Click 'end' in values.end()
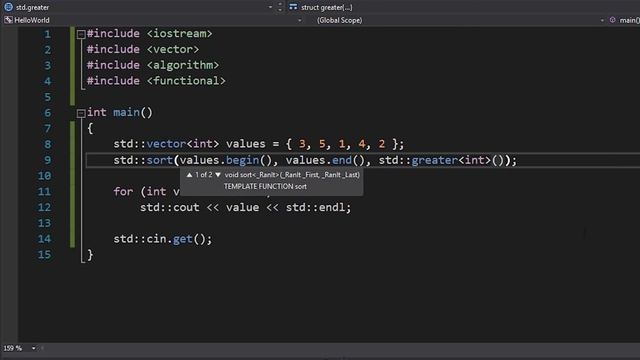This screenshot has width=640, height=360. tap(342, 160)
